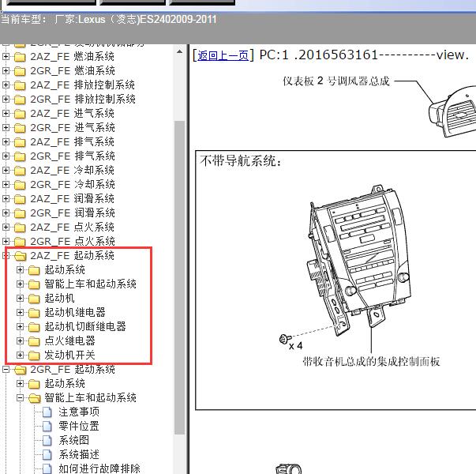476x474 pixels.
Task: Select 2GR_FE 点火系统 tree label
Action: (73, 241)
